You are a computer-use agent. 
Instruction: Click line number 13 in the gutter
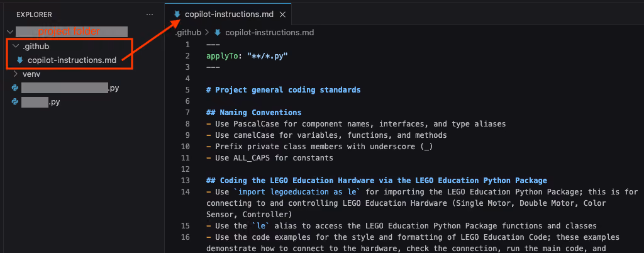tap(186, 180)
